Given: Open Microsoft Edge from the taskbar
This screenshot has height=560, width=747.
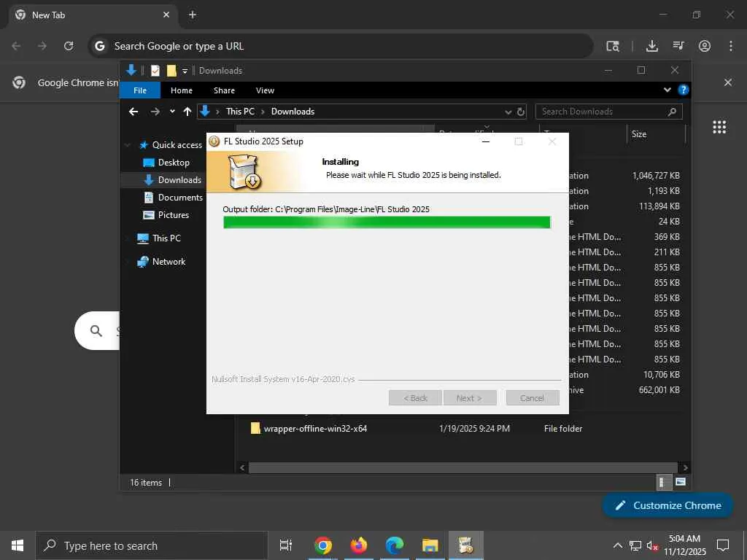Looking at the screenshot, I should [395, 545].
